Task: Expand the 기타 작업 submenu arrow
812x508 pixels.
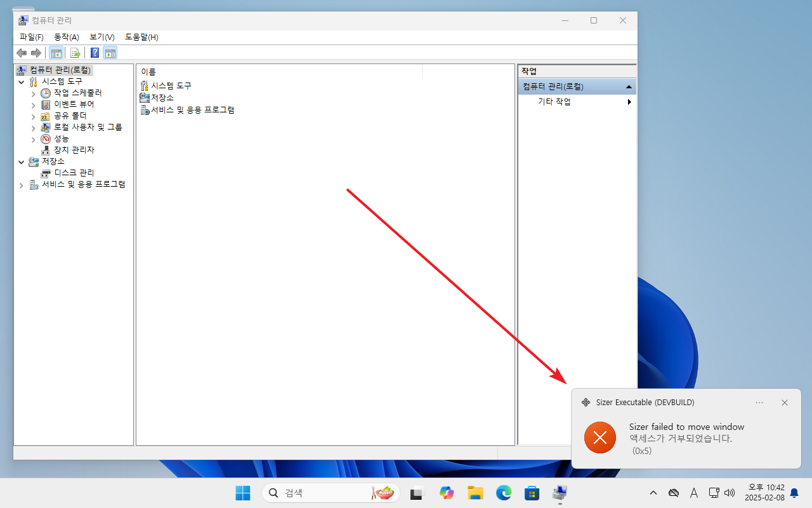Action: (629, 102)
